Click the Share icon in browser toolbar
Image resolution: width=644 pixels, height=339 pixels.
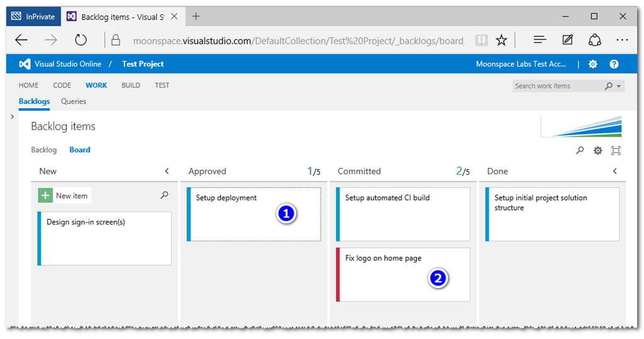coord(595,40)
